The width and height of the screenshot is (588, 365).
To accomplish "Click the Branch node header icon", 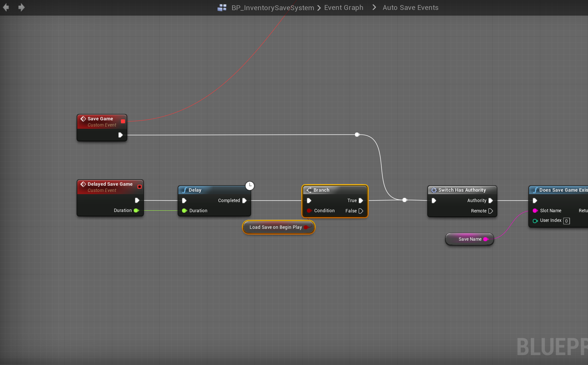I will (x=309, y=190).
